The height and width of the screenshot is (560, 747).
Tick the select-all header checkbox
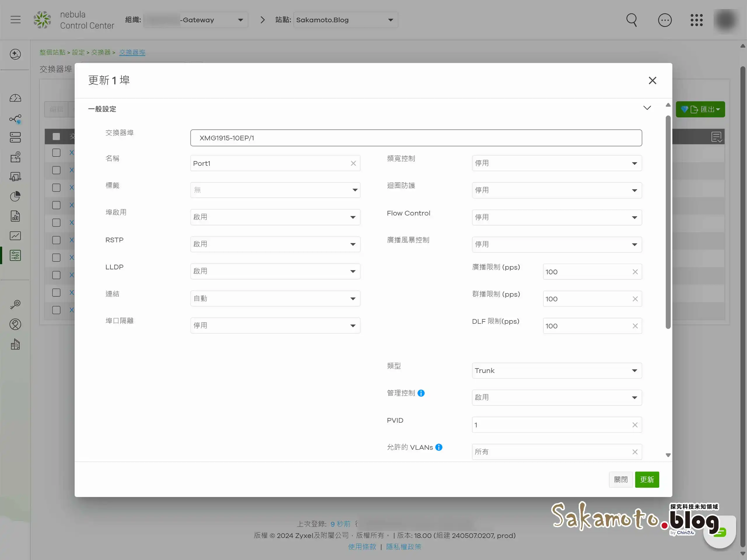[56, 136]
